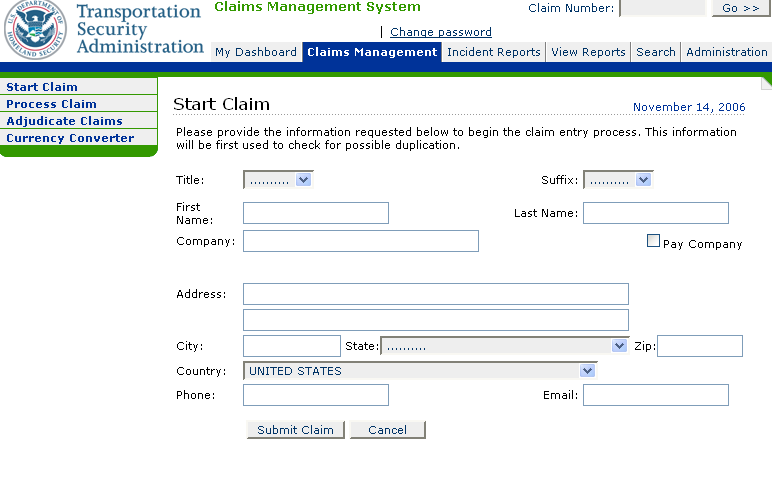Click the Go >> button

pos(741,8)
